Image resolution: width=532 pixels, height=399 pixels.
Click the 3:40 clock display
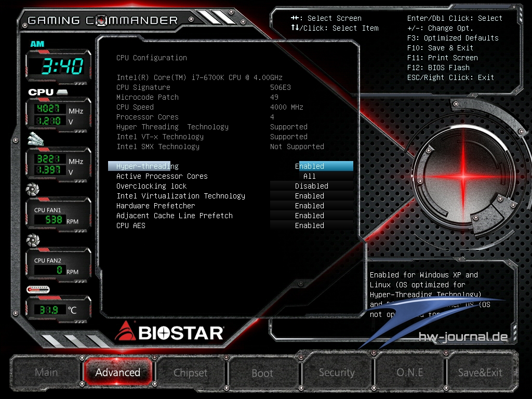[62, 66]
